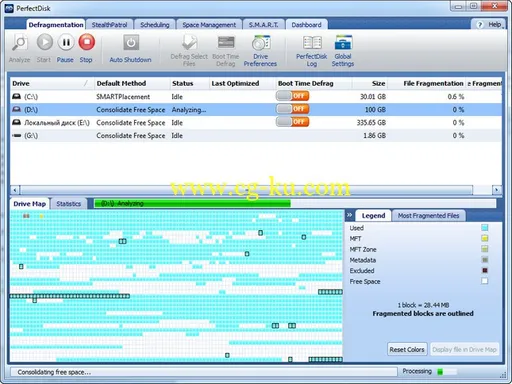The image size is (512, 384).
Task: Switch to the StealthPatrol tab
Action: (x=109, y=25)
